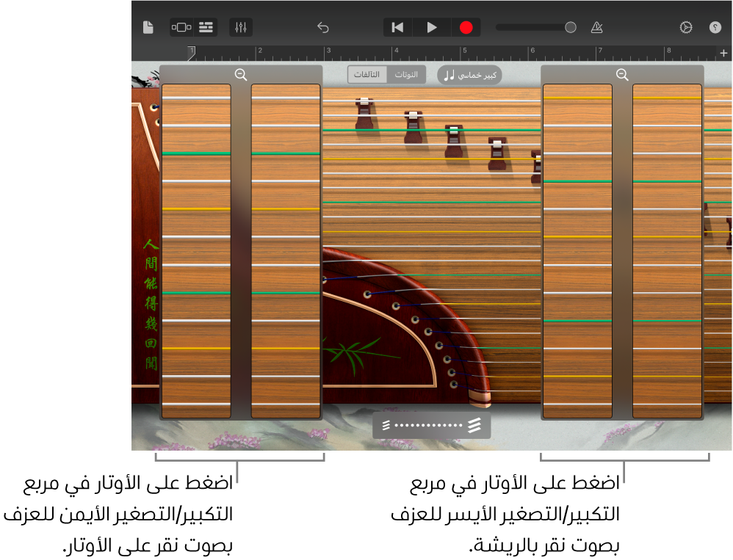Tap the right chord strip magnifier icon
Screen dimensions: 733x560
pyautogui.click(x=622, y=74)
